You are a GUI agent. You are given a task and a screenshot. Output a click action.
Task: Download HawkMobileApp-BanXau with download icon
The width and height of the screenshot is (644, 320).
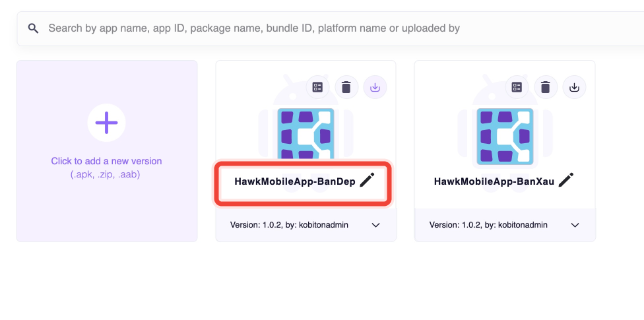tap(575, 87)
